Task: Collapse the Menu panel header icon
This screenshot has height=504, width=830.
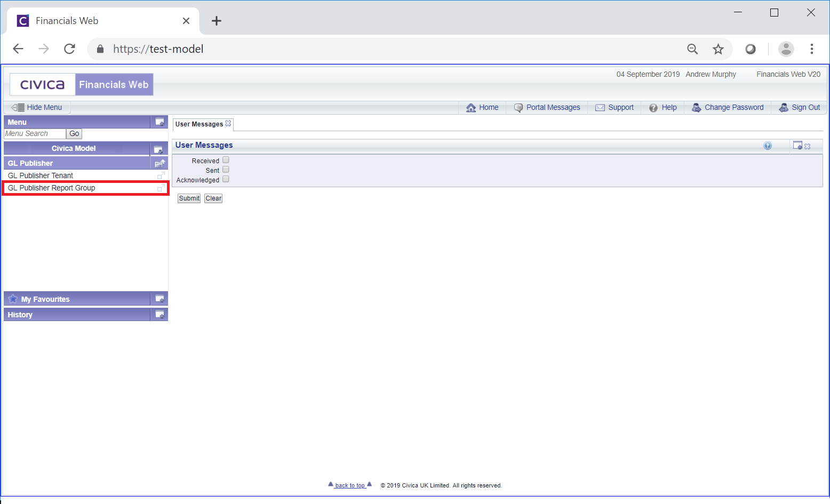Action: pyautogui.click(x=159, y=122)
